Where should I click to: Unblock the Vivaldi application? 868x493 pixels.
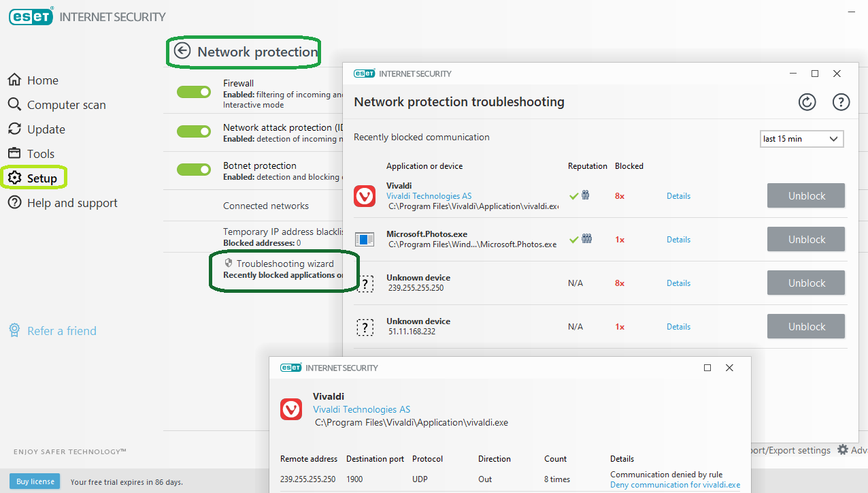tap(806, 196)
